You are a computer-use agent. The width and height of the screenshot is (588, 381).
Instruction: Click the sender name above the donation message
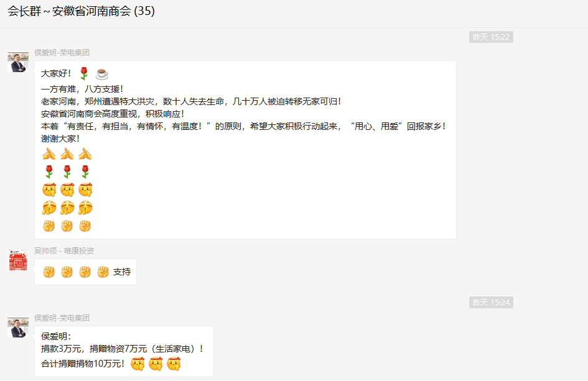click(62, 318)
